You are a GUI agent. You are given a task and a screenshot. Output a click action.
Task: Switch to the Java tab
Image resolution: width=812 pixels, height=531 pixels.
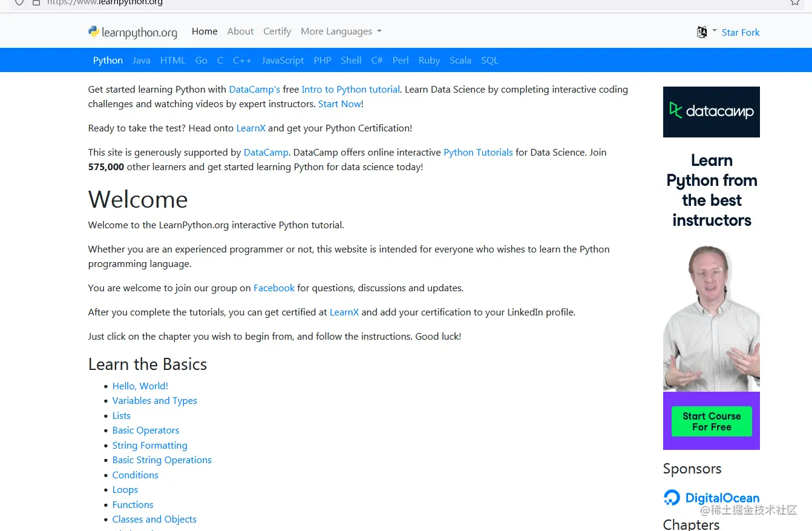click(x=142, y=61)
